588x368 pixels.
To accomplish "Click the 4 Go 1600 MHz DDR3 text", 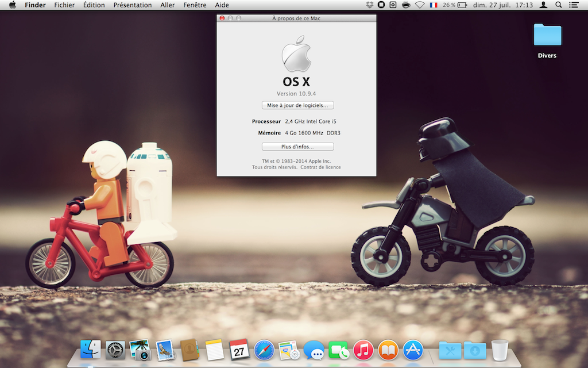I will coord(312,133).
